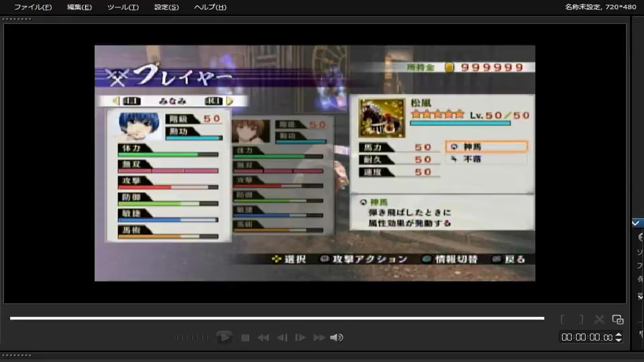Click the 松風 horse portrait in preview
Viewport: 644px width, 362px height.
pyautogui.click(x=382, y=118)
